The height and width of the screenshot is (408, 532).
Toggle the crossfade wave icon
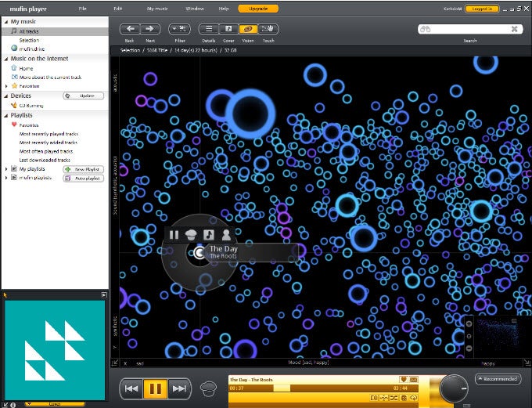[383, 398]
